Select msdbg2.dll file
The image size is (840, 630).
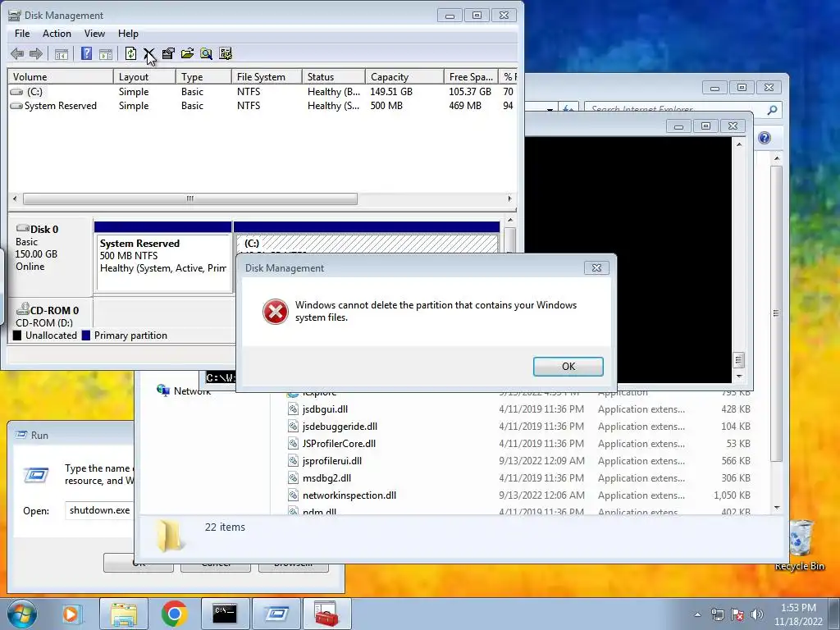pyautogui.click(x=326, y=478)
